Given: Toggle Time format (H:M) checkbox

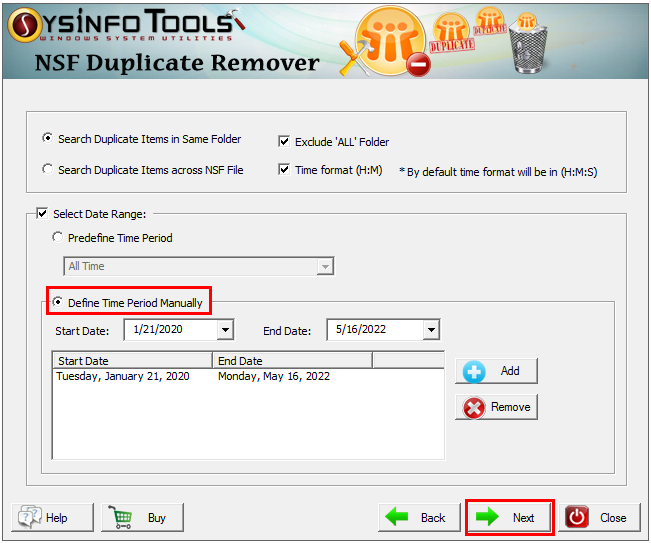Looking at the screenshot, I should [x=284, y=169].
